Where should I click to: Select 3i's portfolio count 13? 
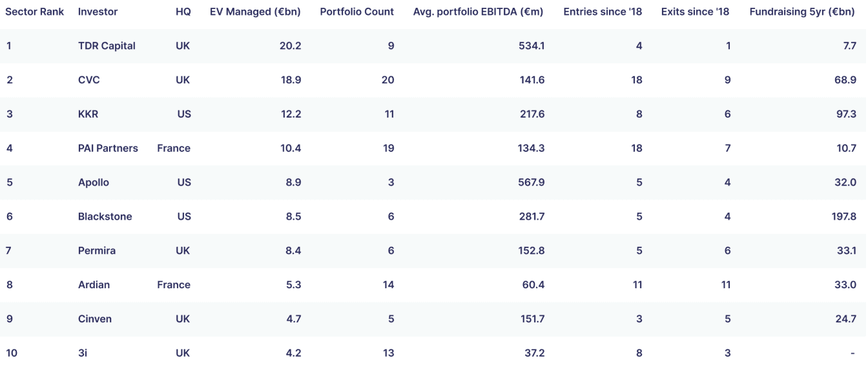[x=388, y=353]
